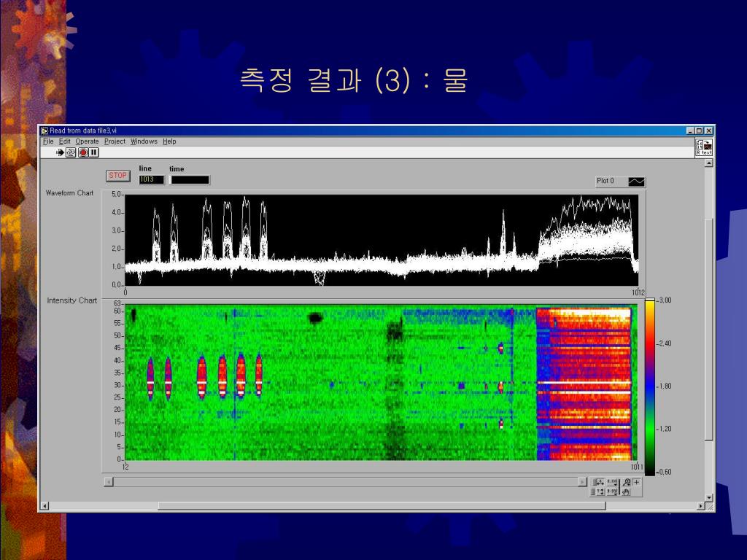Select the crosshair cursor tool in the graph palette

point(636,482)
